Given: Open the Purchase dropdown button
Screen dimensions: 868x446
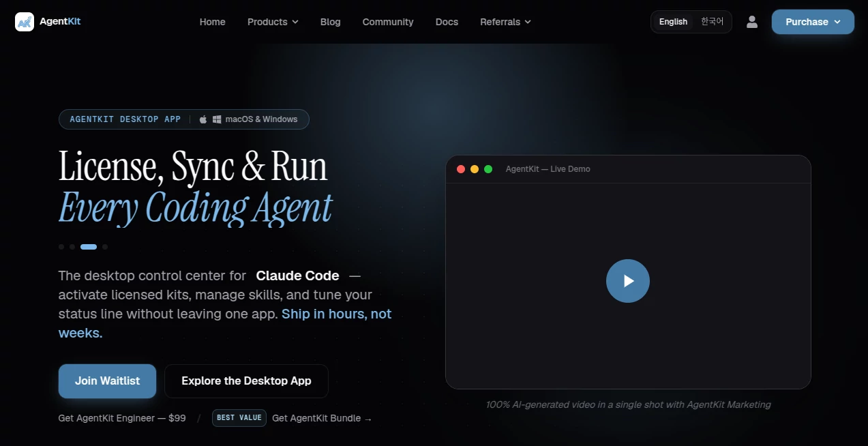Looking at the screenshot, I should click(x=813, y=22).
